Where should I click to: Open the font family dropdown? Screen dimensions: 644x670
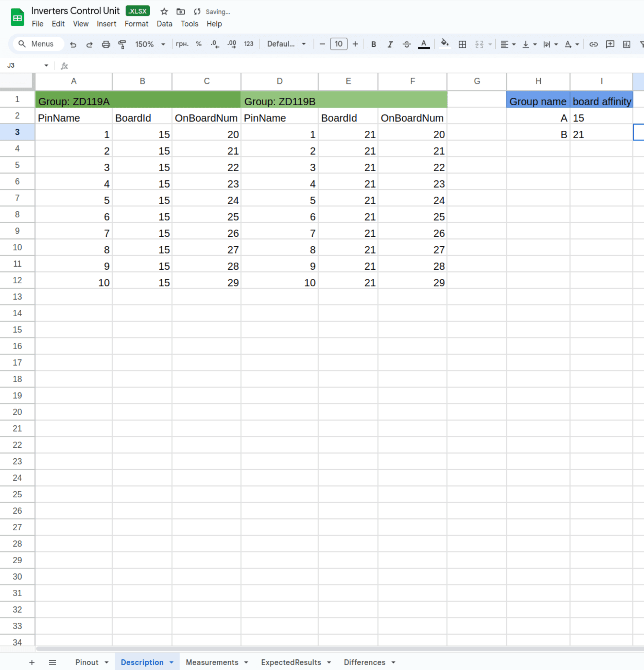[286, 44]
